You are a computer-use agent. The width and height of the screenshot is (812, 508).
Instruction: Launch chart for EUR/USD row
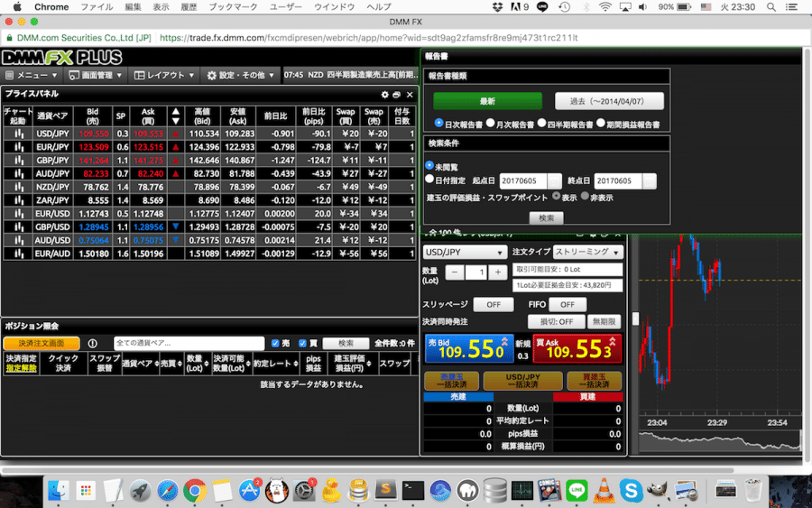point(19,214)
